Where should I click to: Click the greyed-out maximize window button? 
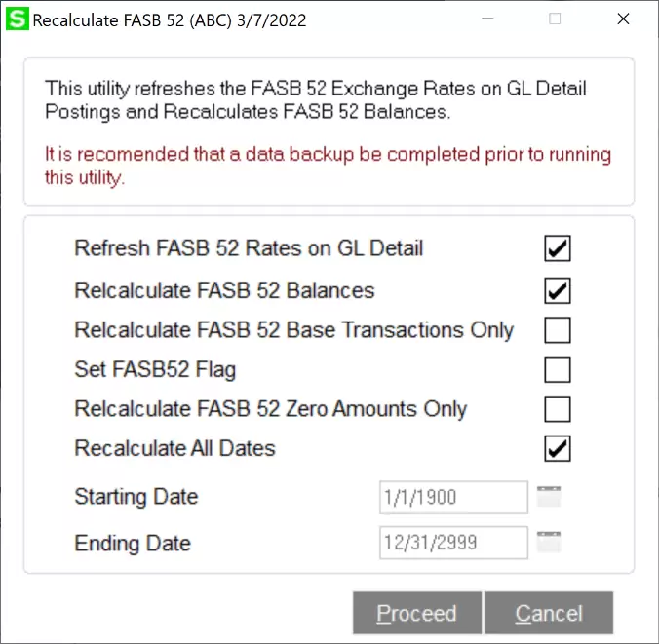[x=555, y=19]
